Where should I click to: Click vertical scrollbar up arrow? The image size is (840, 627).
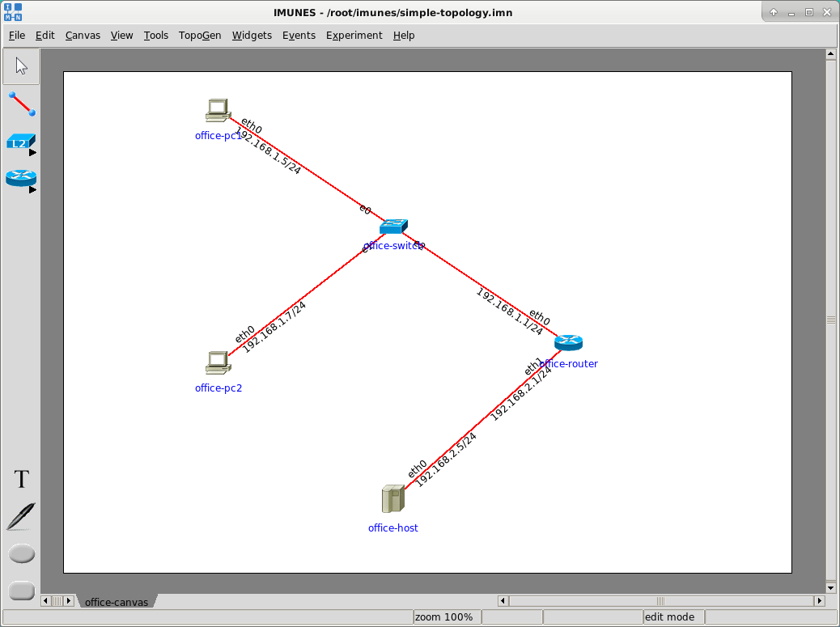click(x=831, y=53)
